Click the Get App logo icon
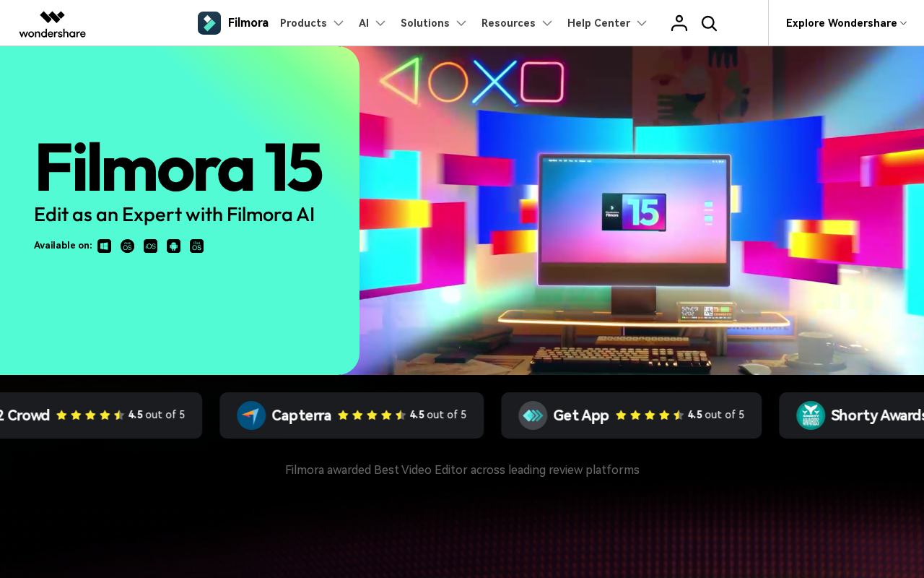 pos(533,415)
